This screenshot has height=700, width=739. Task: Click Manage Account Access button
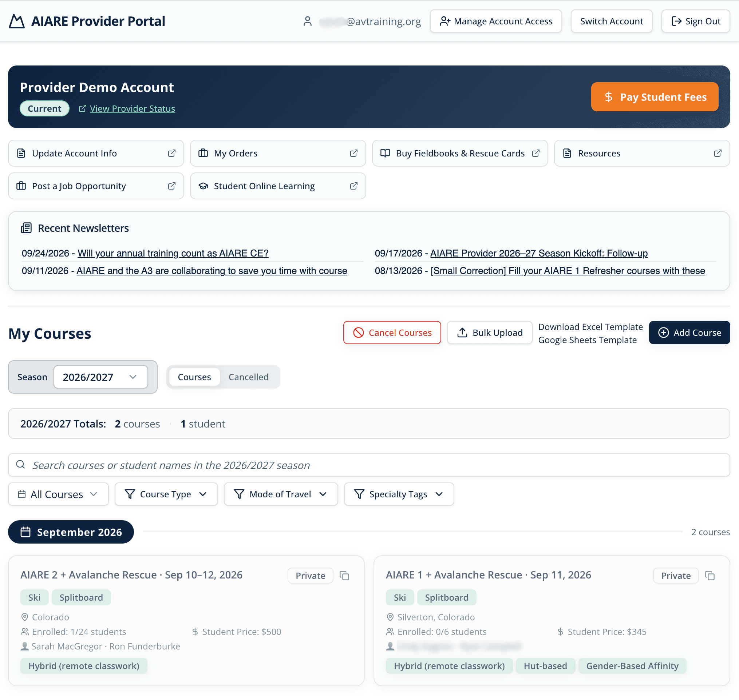pos(496,21)
